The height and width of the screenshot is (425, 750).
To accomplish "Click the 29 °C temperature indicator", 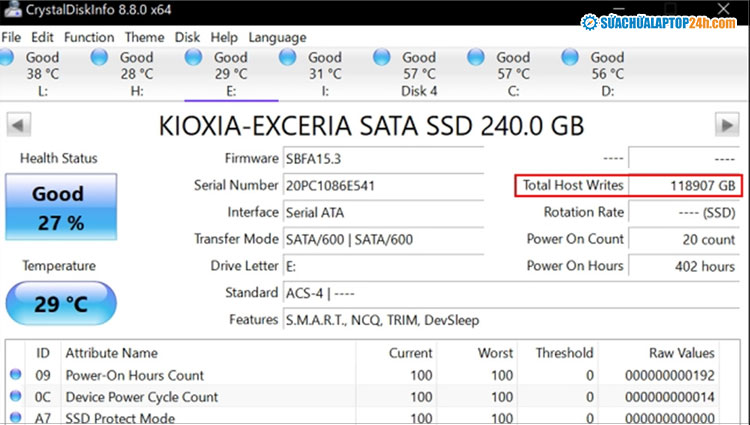I will 61,304.
